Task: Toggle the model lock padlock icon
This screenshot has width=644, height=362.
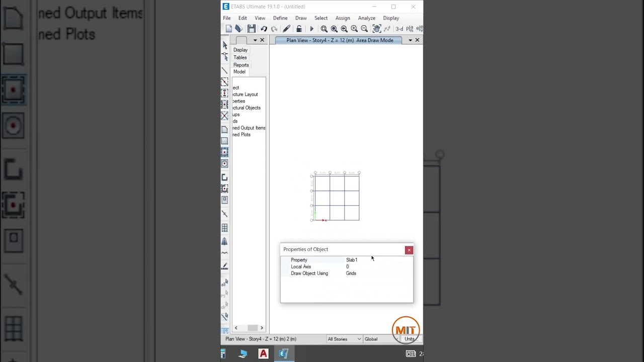Action: 299,29
